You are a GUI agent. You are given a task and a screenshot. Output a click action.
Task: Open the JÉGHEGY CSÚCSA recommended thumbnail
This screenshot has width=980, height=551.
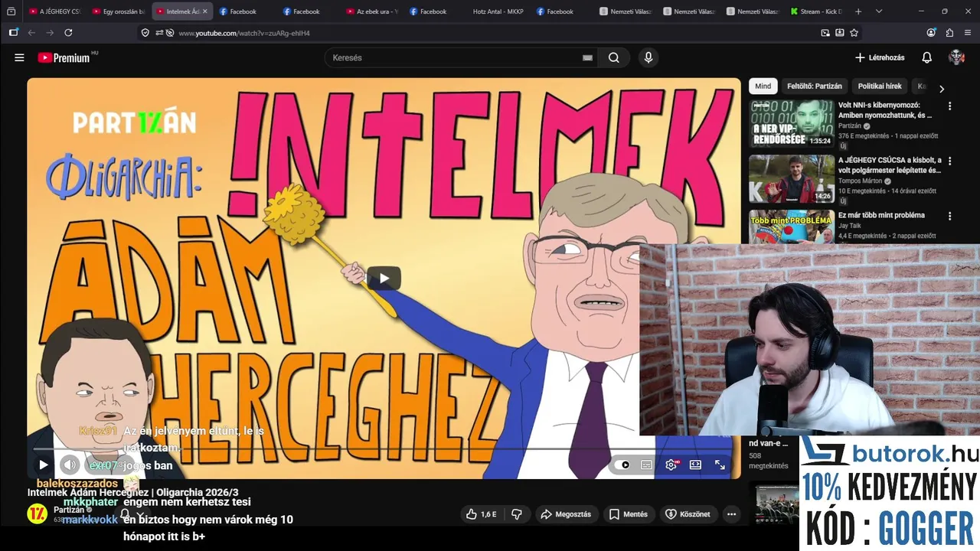(x=792, y=179)
